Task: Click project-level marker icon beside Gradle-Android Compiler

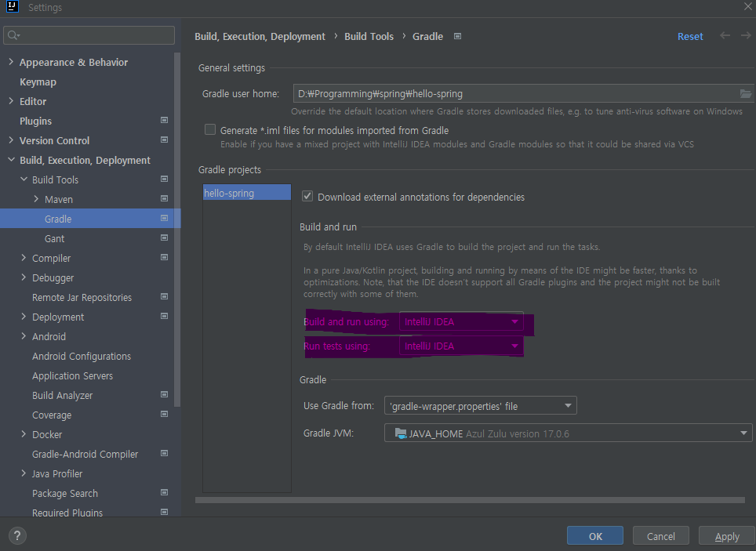Action: (x=164, y=454)
